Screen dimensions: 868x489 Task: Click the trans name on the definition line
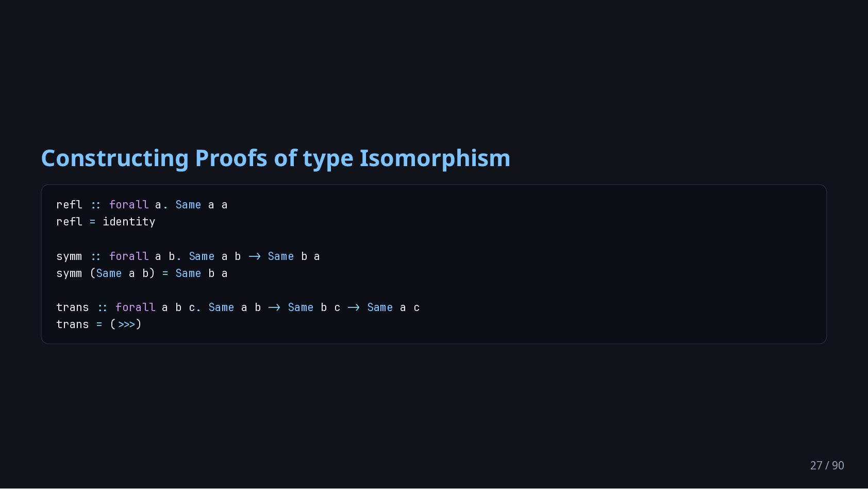73,324
